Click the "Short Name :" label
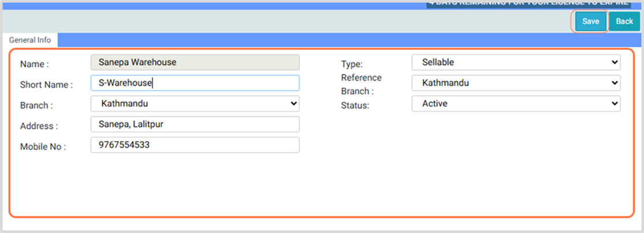This screenshot has width=644, height=233. tap(46, 85)
